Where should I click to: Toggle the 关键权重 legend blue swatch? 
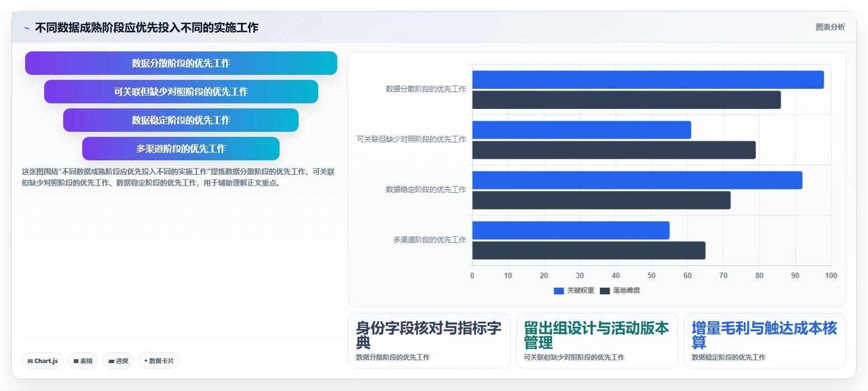(x=559, y=291)
